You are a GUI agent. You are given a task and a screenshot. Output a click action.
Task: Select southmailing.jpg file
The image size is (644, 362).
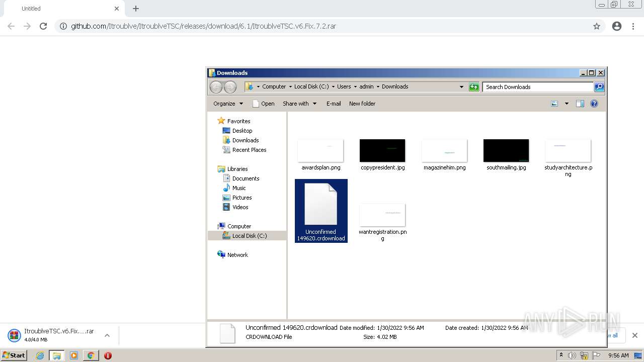coord(506,155)
